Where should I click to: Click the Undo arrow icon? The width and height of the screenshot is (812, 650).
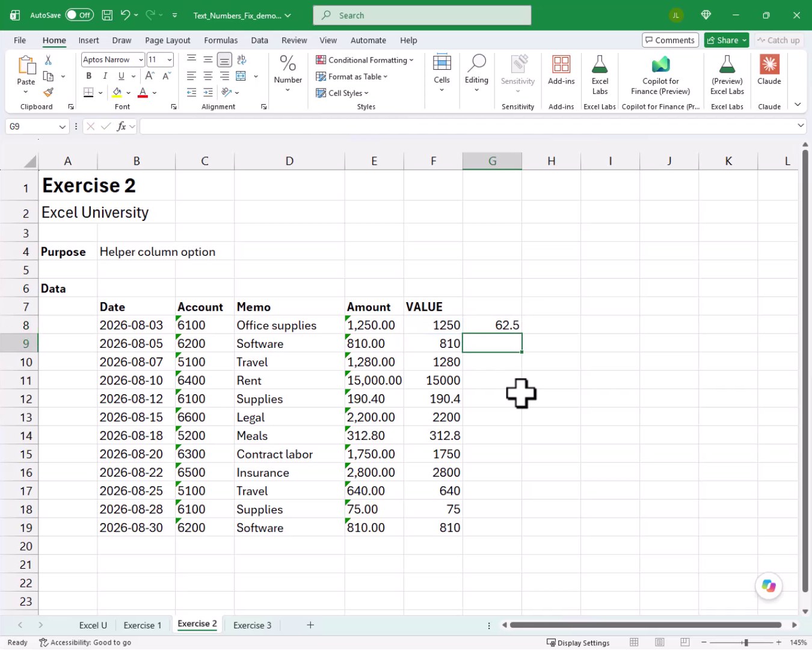pyautogui.click(x=125, y=15)
